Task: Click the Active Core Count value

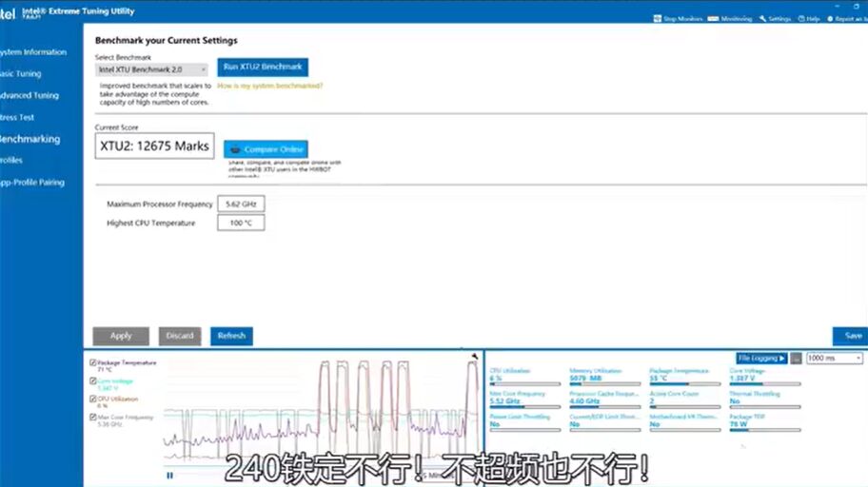Action: [x=652, y=400]
